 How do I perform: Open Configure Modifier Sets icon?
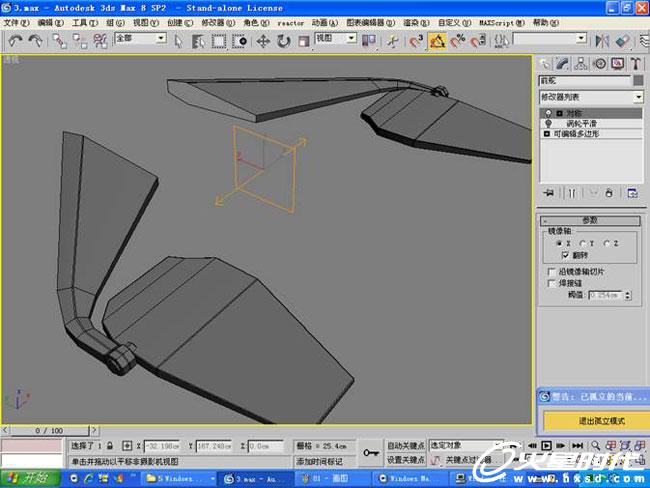(632, 193)
